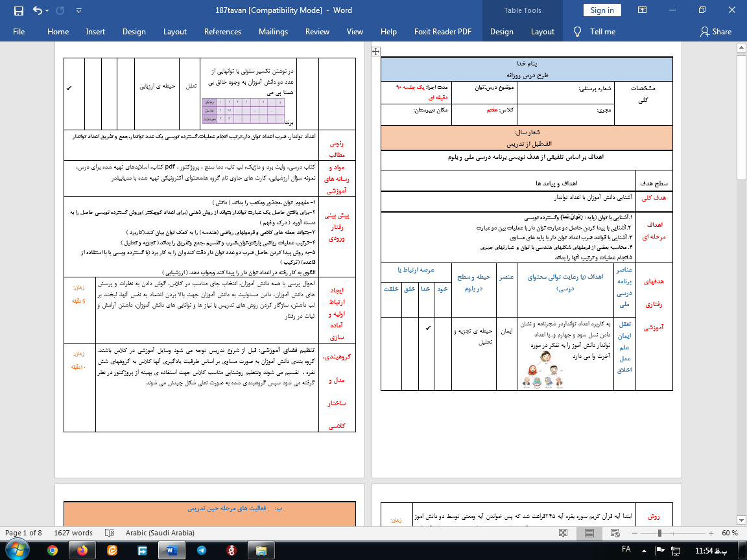Click the clock showing 11:54

click(711, 551)
